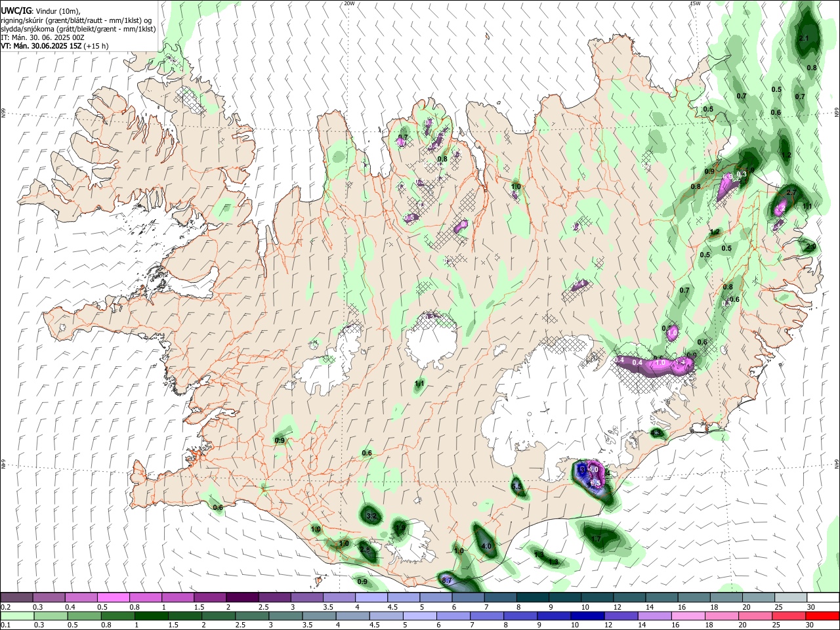Click the '20W' longitude label

pos(349,3)
